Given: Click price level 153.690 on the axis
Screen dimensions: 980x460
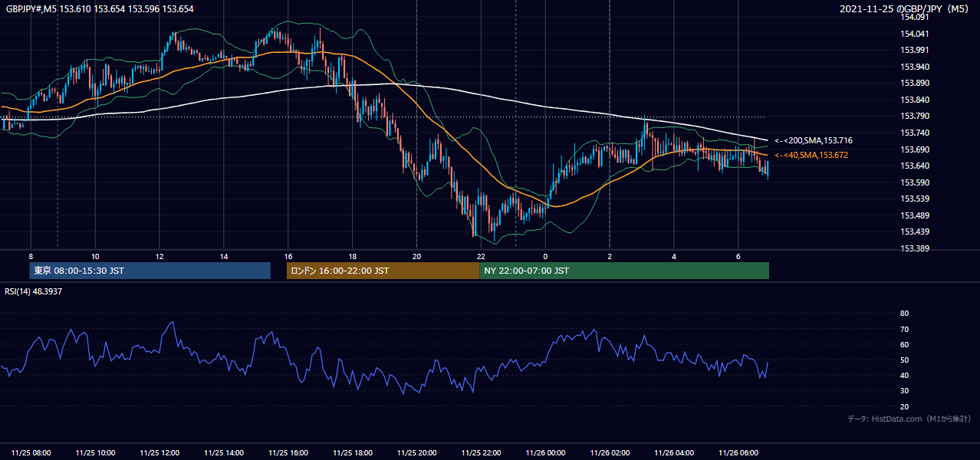Looking at the screenshot, I should (x=914, y=149).
